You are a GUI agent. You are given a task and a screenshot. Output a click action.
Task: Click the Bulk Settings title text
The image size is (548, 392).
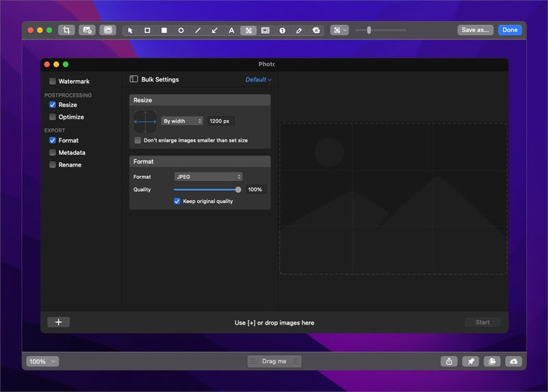click(x=160, y=79)
